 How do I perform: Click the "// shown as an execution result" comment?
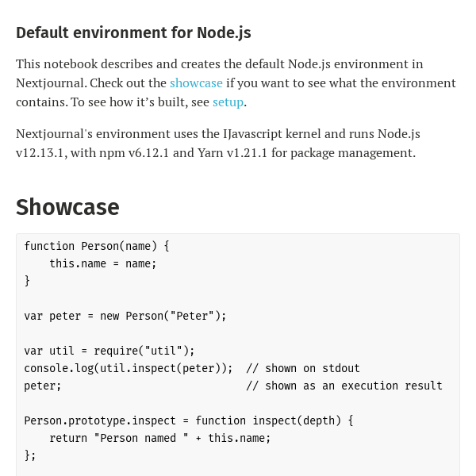(x=344, y=386)
